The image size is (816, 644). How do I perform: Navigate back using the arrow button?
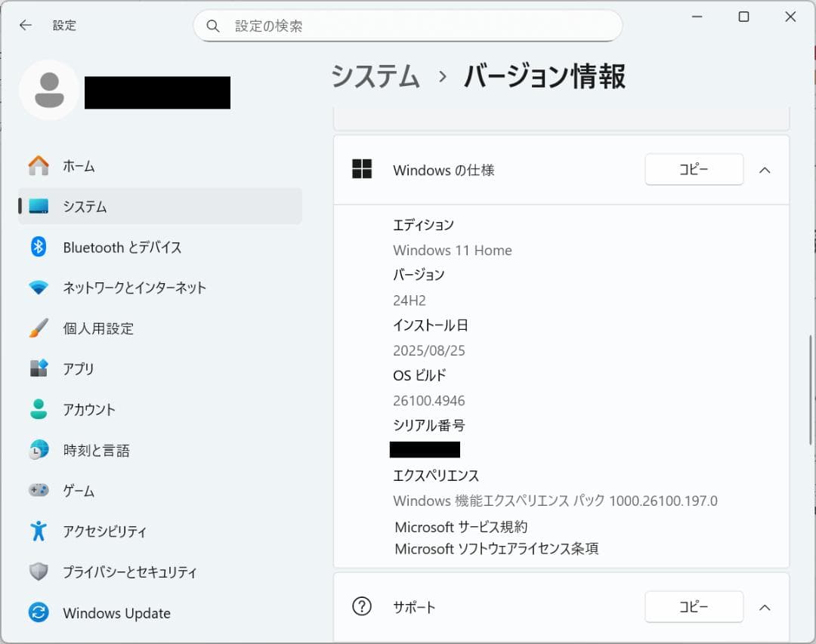(25, 25)
